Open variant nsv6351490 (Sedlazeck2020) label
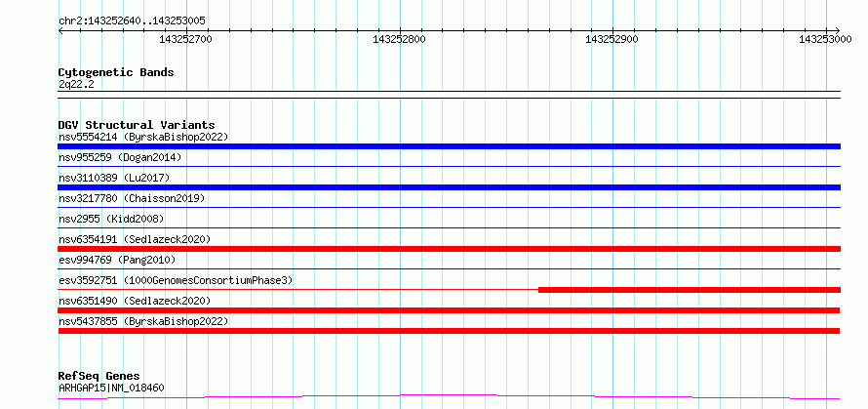This screenshot has height=409, width=868. (135, 301)
